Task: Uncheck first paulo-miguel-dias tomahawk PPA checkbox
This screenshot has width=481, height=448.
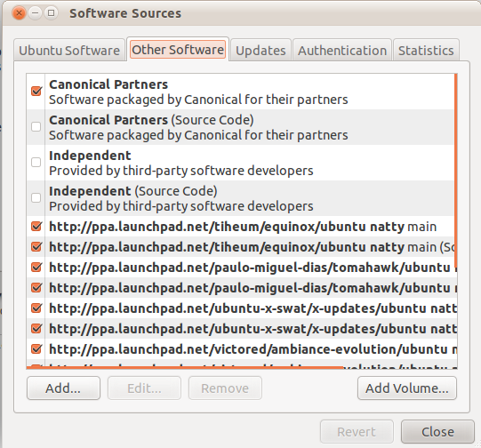Action: pyautogui.click(x=36, y=267)
